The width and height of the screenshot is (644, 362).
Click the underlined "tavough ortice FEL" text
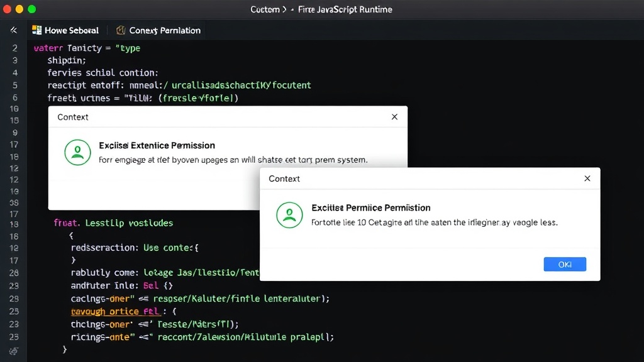point(116,312)
